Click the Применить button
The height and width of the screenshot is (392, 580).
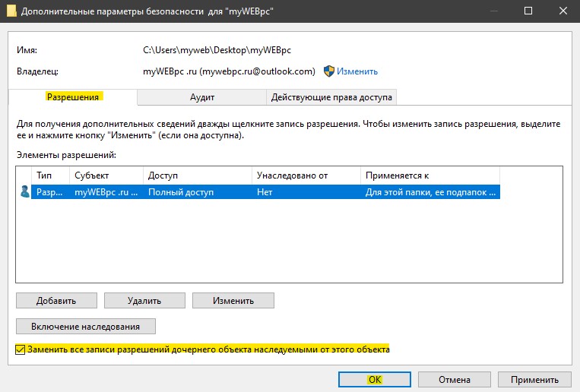pos(534,380)
